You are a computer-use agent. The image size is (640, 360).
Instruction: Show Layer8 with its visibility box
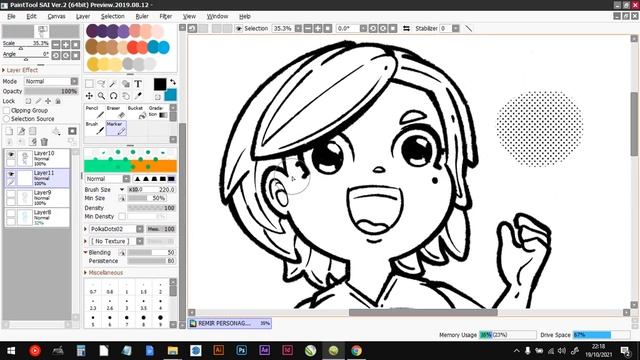[11, 213]
